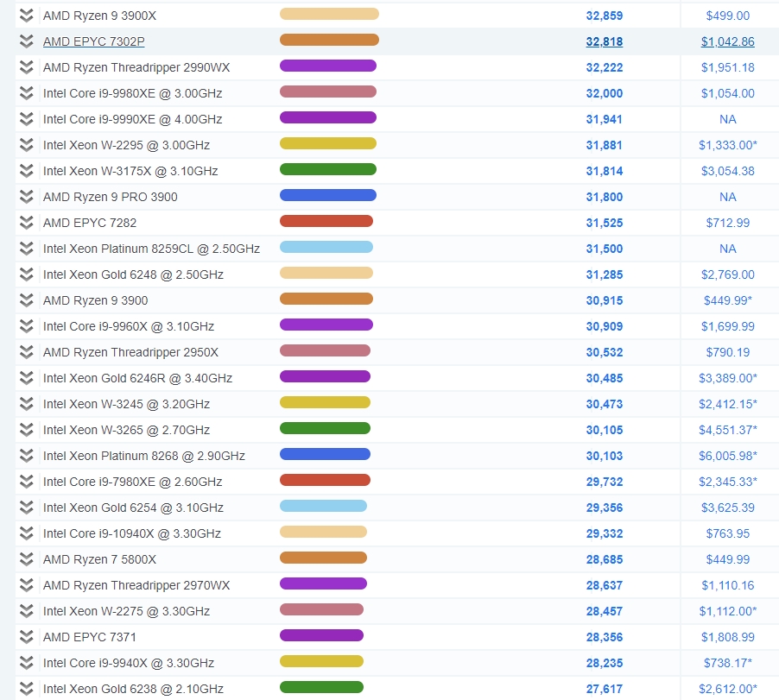779x700 pixels.
Task: Expand Core i9-7980XE row chevron
Action: (x=26, y=482)
